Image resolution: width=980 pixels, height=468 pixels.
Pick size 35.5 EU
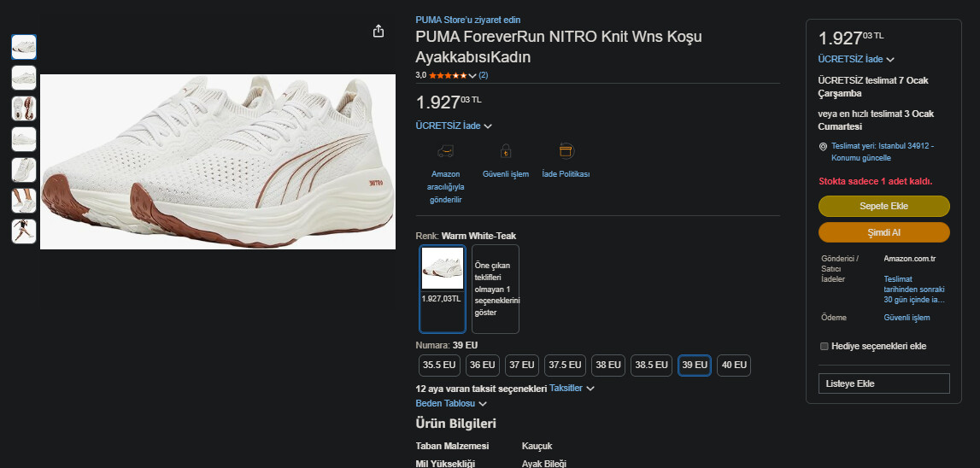coord(439,366)
